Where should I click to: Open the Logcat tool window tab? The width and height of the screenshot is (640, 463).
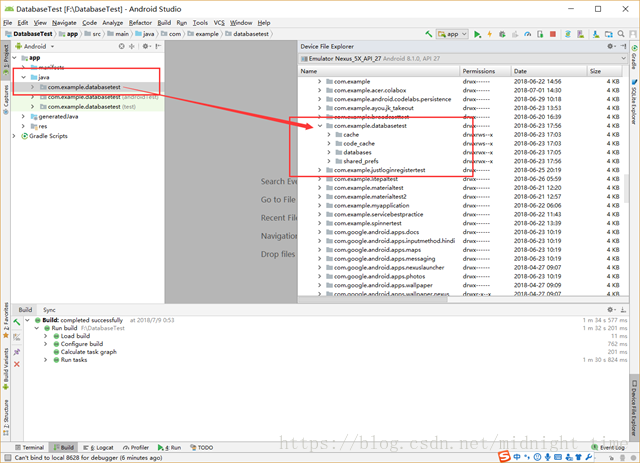click(x=98, y=448)
